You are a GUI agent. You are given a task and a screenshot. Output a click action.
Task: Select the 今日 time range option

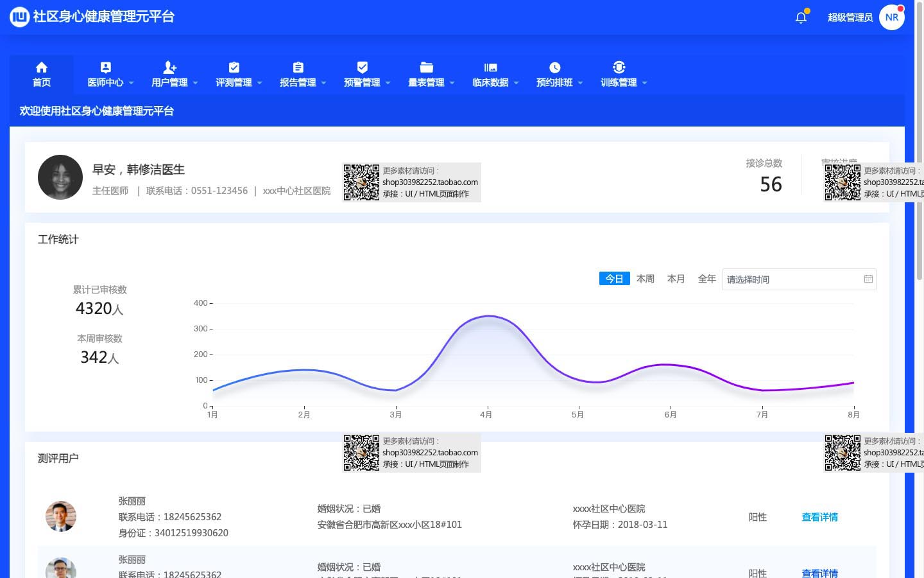[x=614, y=279]
